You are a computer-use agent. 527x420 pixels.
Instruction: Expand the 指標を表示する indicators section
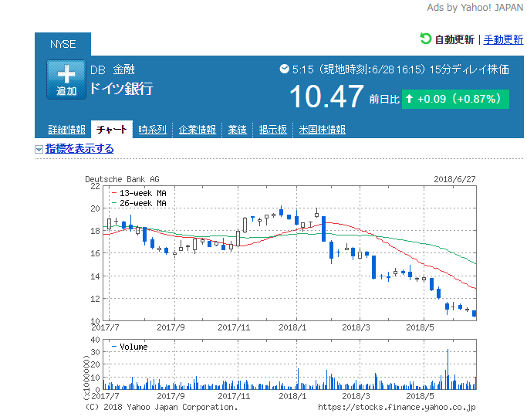point(79,149)
